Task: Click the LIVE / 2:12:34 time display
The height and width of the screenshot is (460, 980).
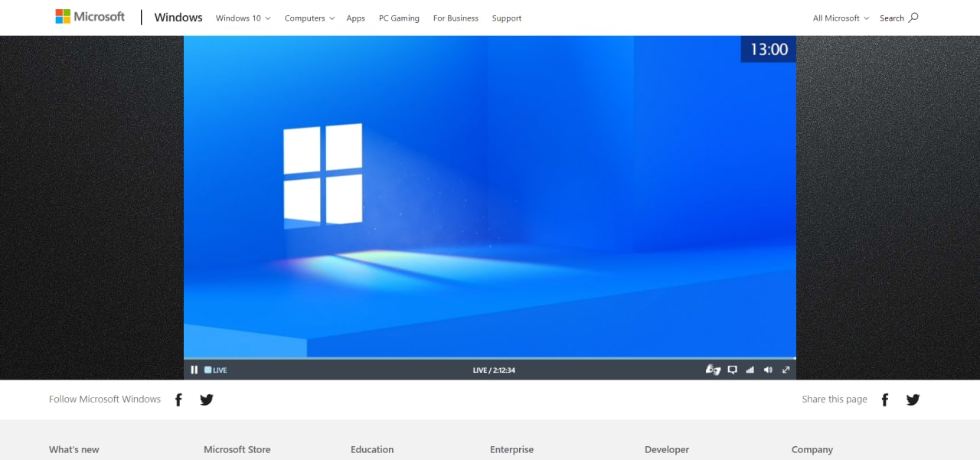Action: coord(494,370)
